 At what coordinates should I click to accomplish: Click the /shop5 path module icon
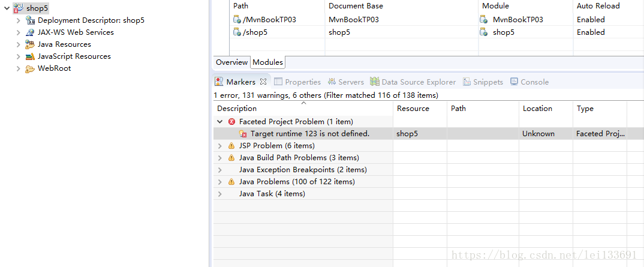[237, 32]
